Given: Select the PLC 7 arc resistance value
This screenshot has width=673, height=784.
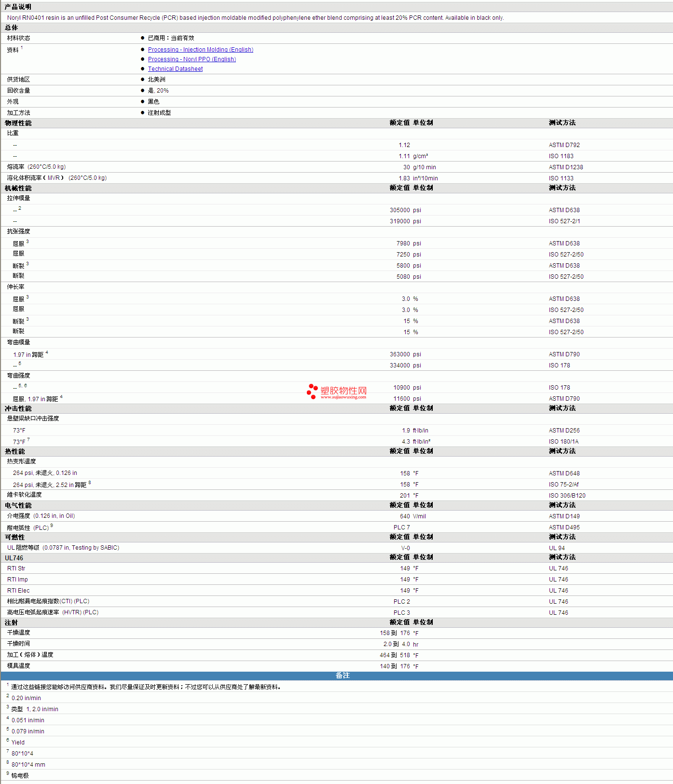Looking at the screenshot, I should 402,527.
